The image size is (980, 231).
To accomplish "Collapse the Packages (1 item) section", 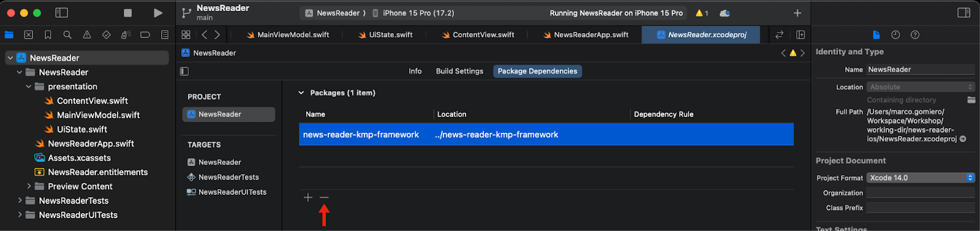I will click(x=301, y=93).
